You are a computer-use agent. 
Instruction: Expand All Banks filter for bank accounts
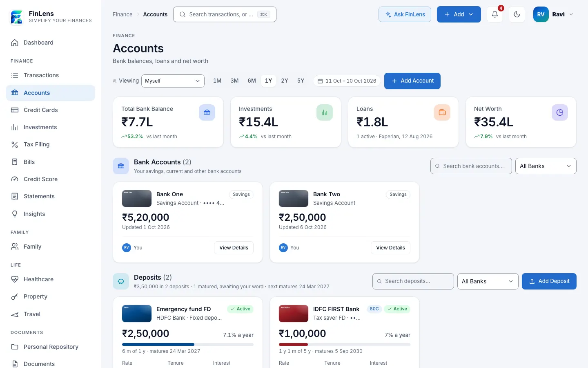(546, 166)
